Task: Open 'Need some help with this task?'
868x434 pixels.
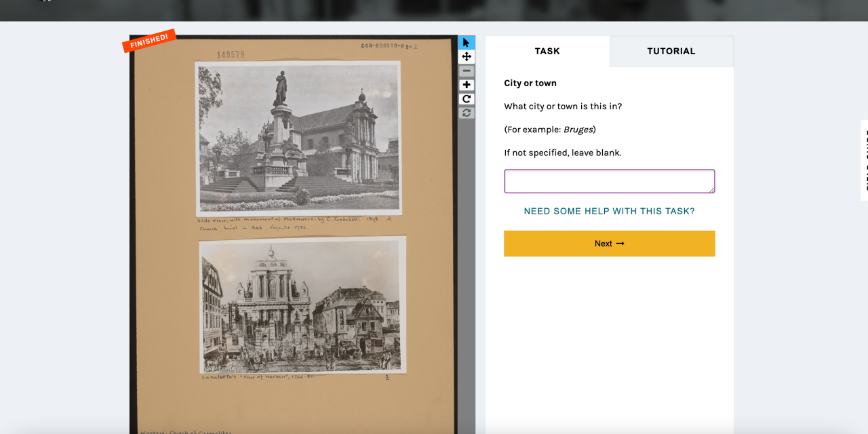Action: coord(610,211)
